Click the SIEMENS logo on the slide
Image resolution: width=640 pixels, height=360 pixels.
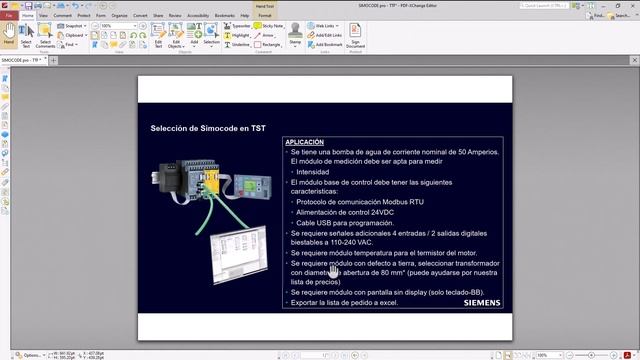[x=482, y=302]
